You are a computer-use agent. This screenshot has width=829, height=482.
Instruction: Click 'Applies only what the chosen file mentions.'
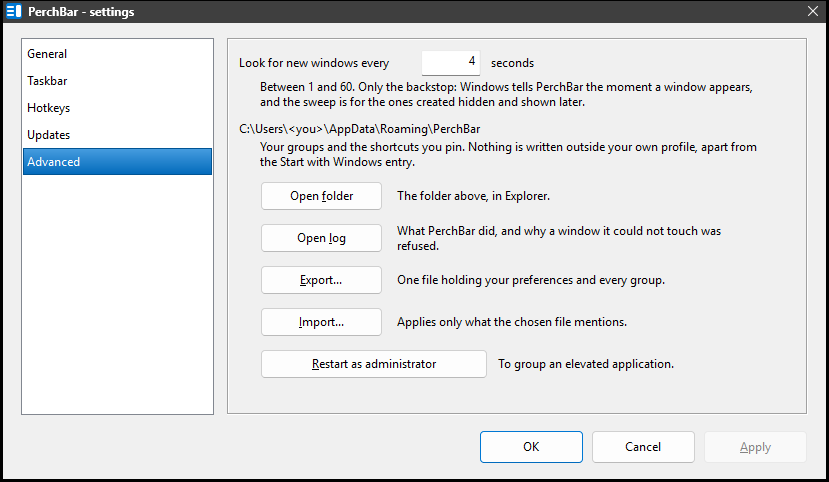[x=512, y=322]
